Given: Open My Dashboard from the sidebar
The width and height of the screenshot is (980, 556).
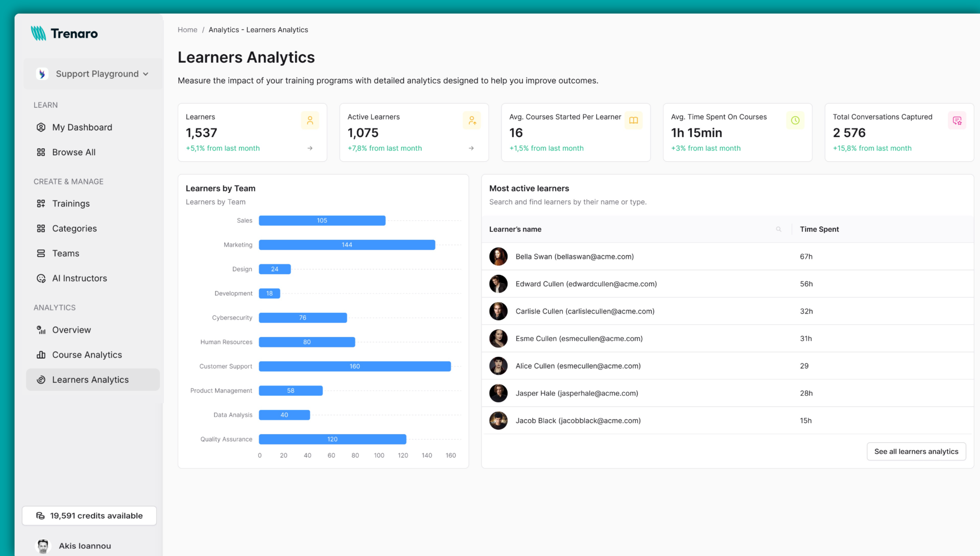Looking at the screenshot, I should 82,127.
